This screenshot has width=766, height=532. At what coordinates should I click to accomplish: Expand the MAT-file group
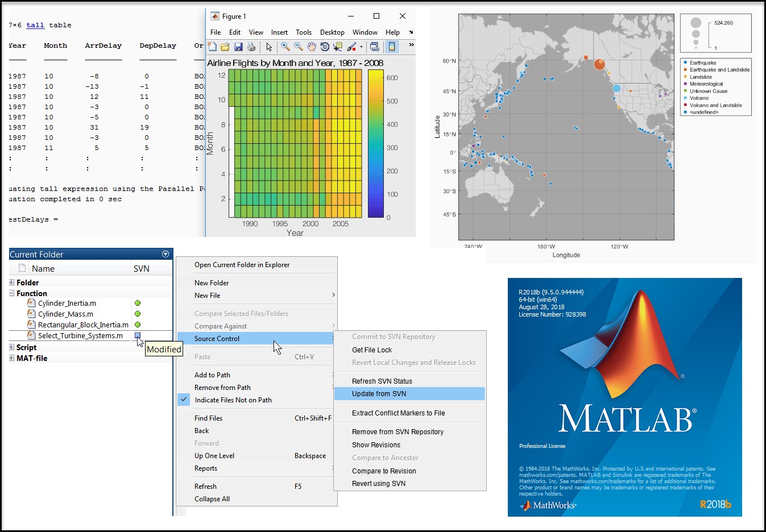11,358
